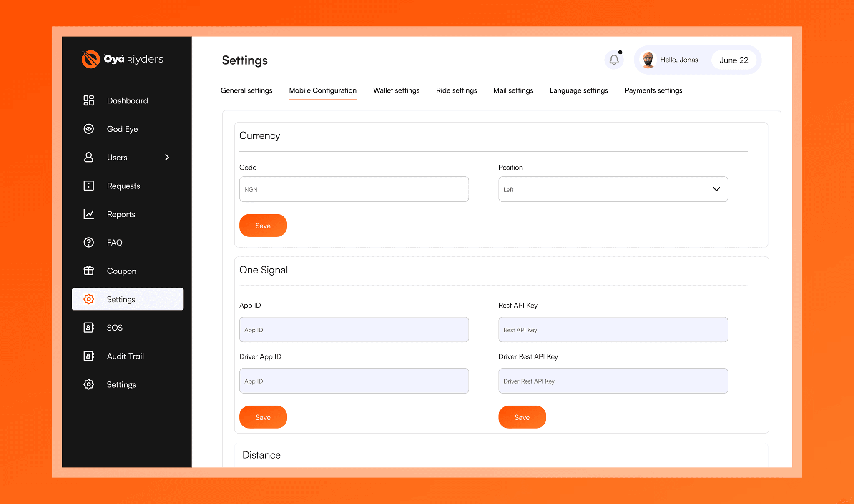The height and width of the screenshot is (504, 854).
Task: Click the Coupon gift icon
Action: [88, 271]
